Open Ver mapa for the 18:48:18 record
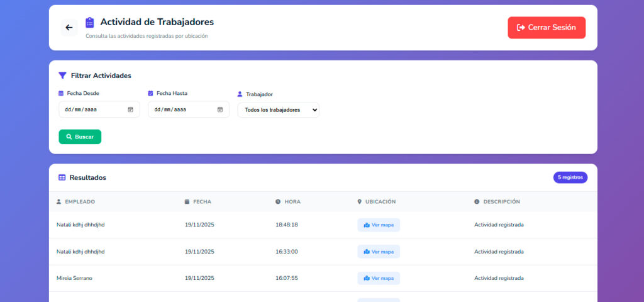The height and width of the screenshot is (302, 644). (379, 225)
